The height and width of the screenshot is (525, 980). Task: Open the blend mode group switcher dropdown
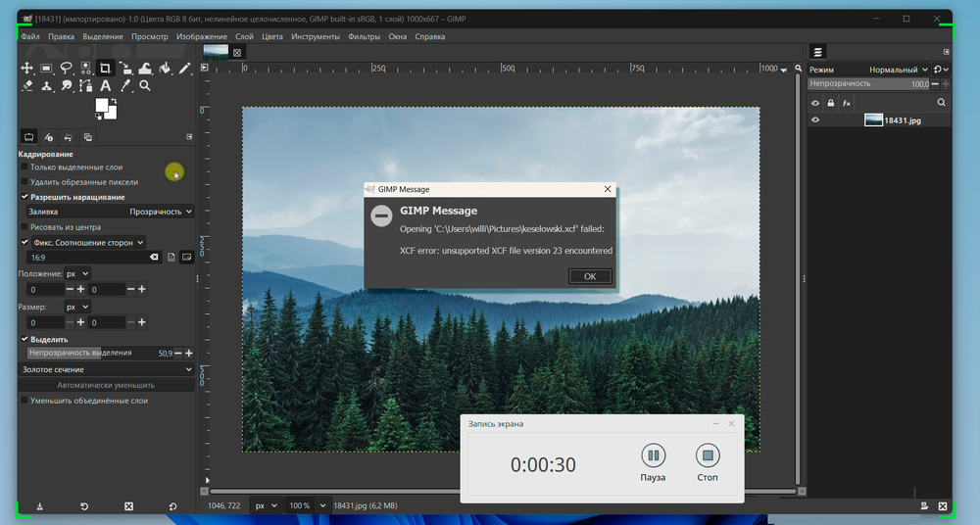[x=941, y=70]
